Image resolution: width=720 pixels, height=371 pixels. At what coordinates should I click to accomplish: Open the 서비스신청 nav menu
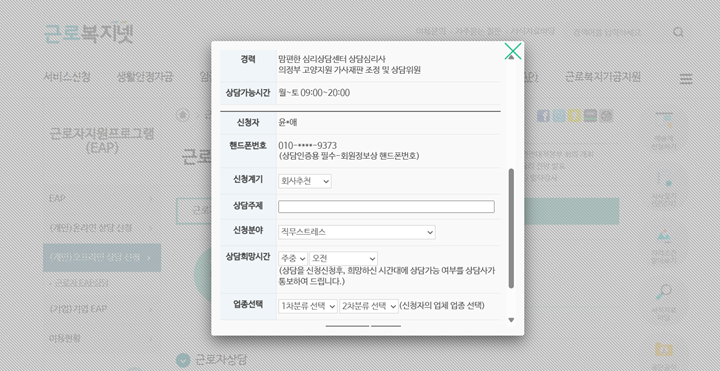click(67, 77)
